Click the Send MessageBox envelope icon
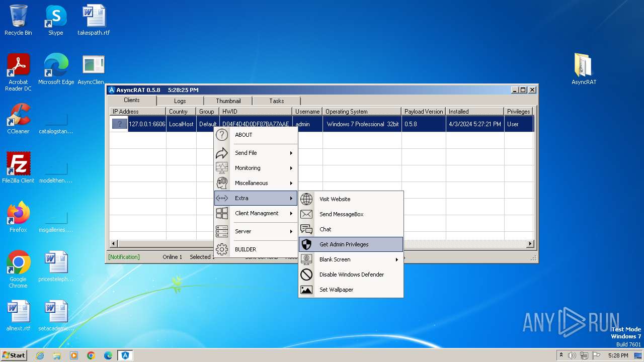 (x=306, y=214)
